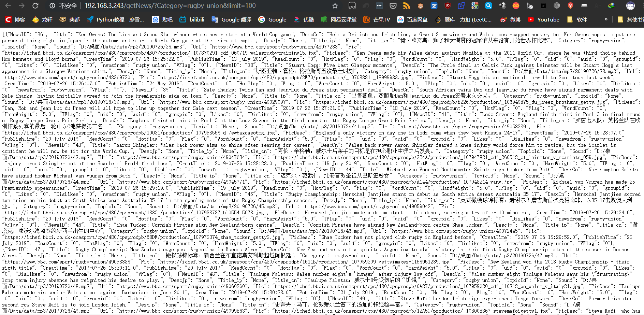The height and width of the screenshot is (315, 644).
Task: Open the three-dots password extension icon
Action: point(379,6)
